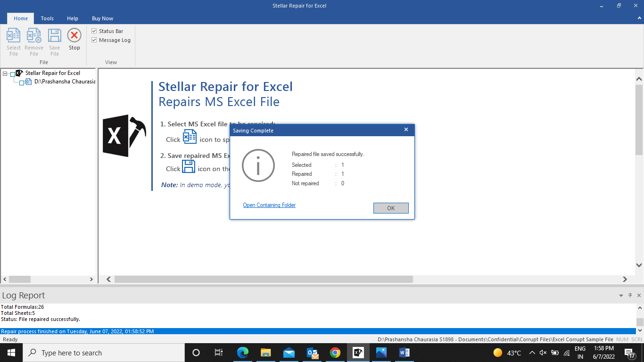Click OK in the Saving Complete dialog
Viewport: 644px width, 362px height.
click(x=391, y=208)
